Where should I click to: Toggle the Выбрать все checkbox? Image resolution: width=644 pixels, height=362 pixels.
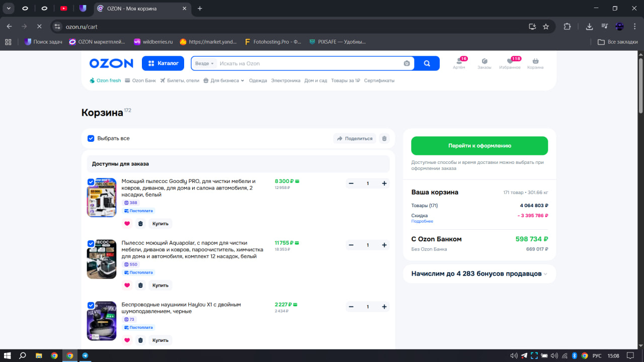coord(91,138)
